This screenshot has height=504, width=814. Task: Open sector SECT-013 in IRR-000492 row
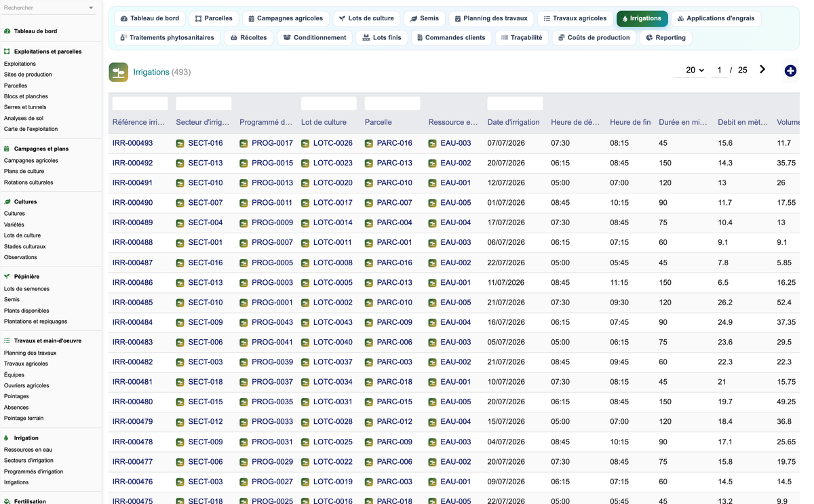[x=206, y=163]
